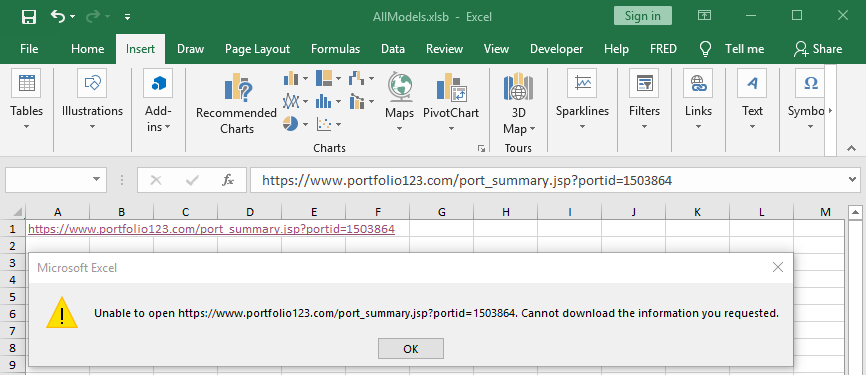Screen dimensions: 866x375
Task: Insert Scatter or Bubble Chart icon
Action: [324, 124]
